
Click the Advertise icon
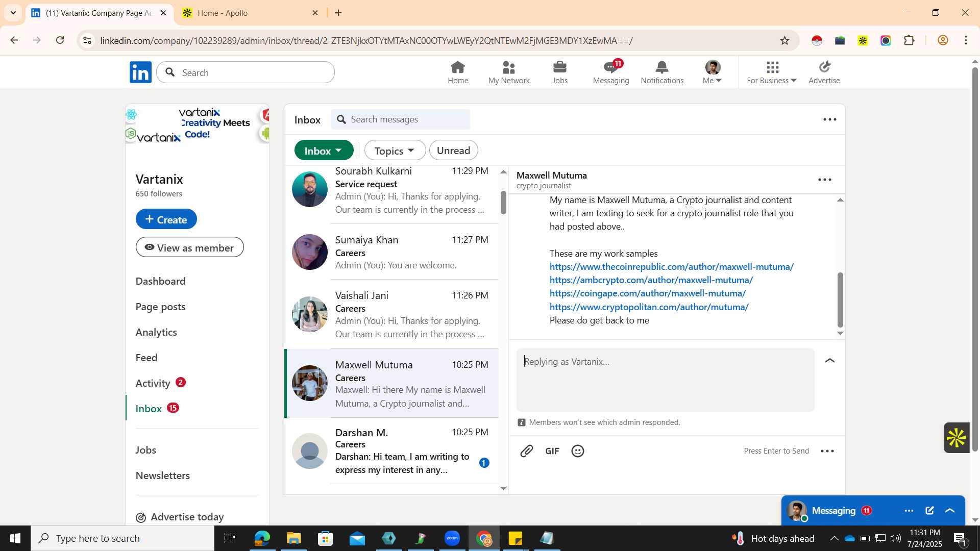coord(824,72)
